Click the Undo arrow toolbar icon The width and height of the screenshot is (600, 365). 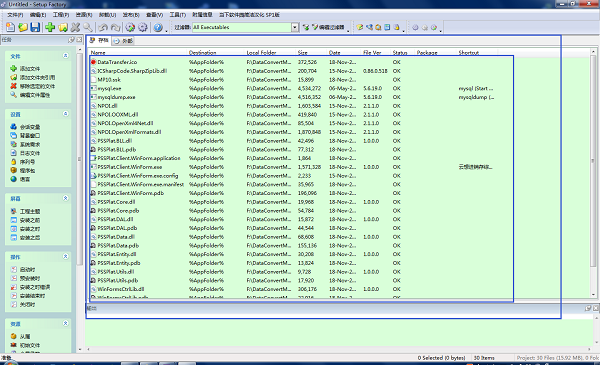103,27
